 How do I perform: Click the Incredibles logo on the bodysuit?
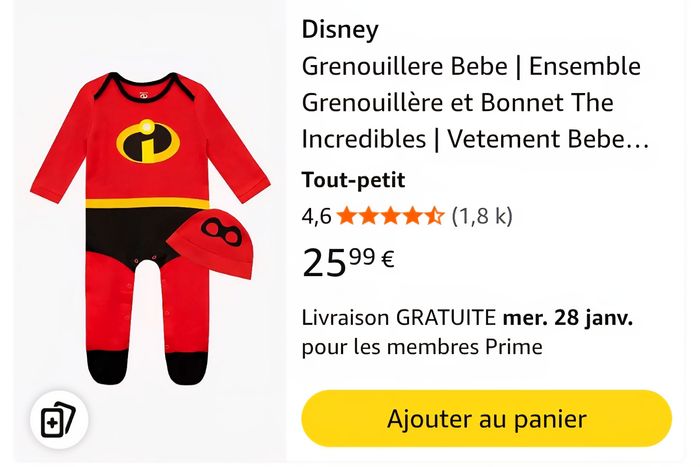(149, 142)
